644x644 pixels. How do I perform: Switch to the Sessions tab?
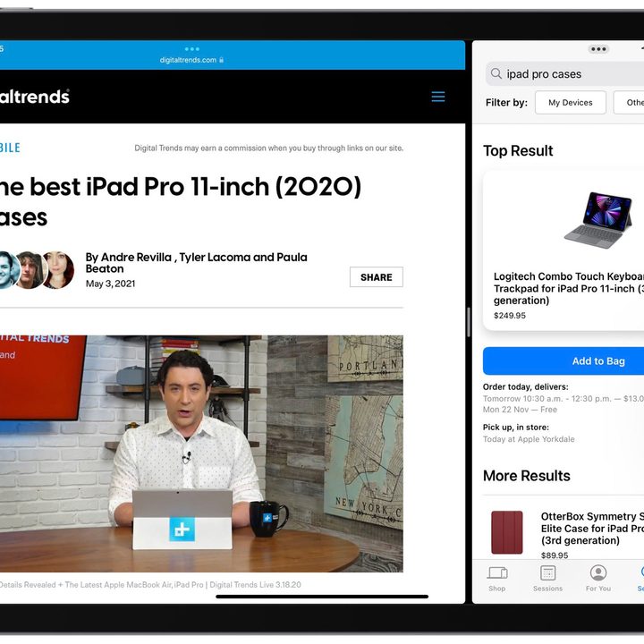tap(548, 579)
